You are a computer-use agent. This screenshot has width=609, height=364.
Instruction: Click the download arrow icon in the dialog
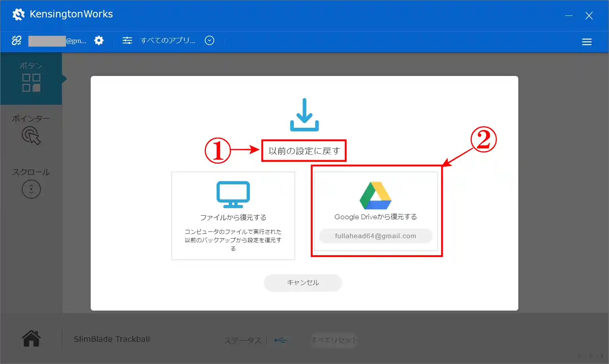pyautogui.click(x=304, y=115)
